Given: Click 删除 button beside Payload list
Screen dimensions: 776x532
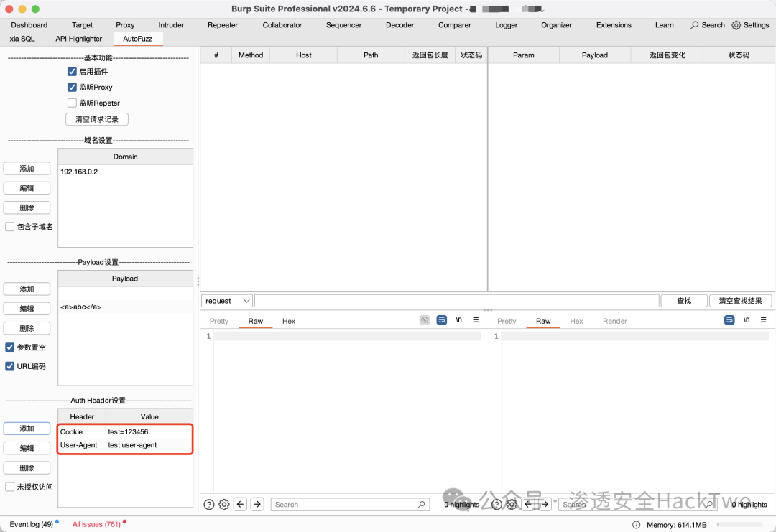Looking at the screenshot, I should (27, 328).
